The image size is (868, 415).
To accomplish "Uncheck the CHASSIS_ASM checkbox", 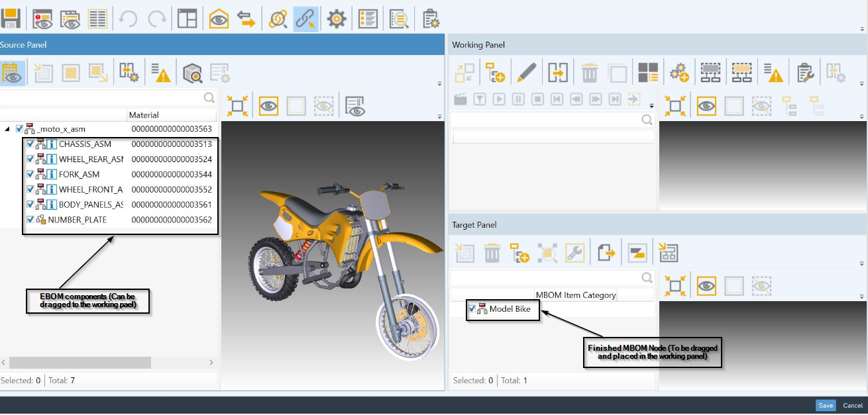I will click(30, 144).
